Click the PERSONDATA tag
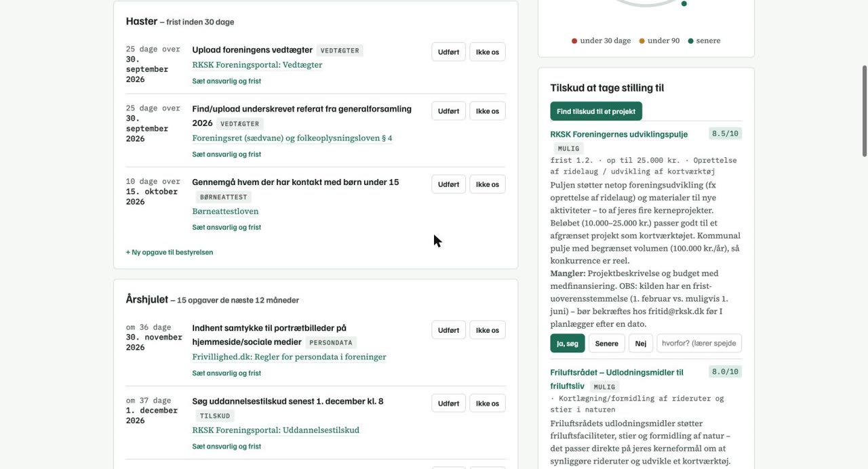Image resolution: width=868 pixels, height=469 pixels. 331,343
